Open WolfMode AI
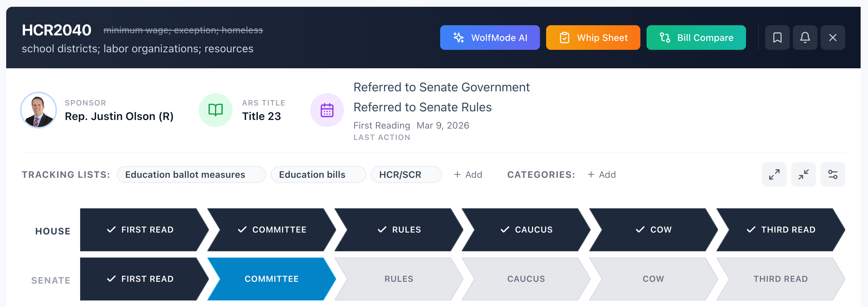 point(490,37)
